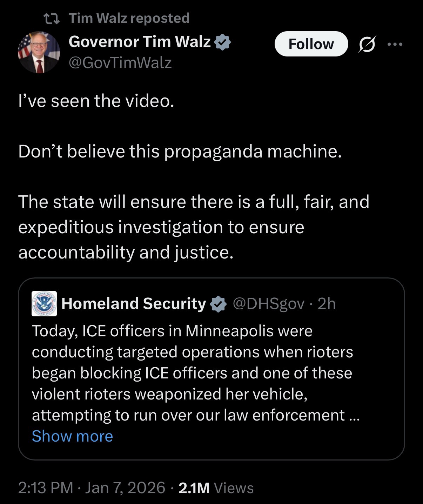Click verified badge beside Governor Tim Walz
The image size is (423, 504).
[223, 42]
